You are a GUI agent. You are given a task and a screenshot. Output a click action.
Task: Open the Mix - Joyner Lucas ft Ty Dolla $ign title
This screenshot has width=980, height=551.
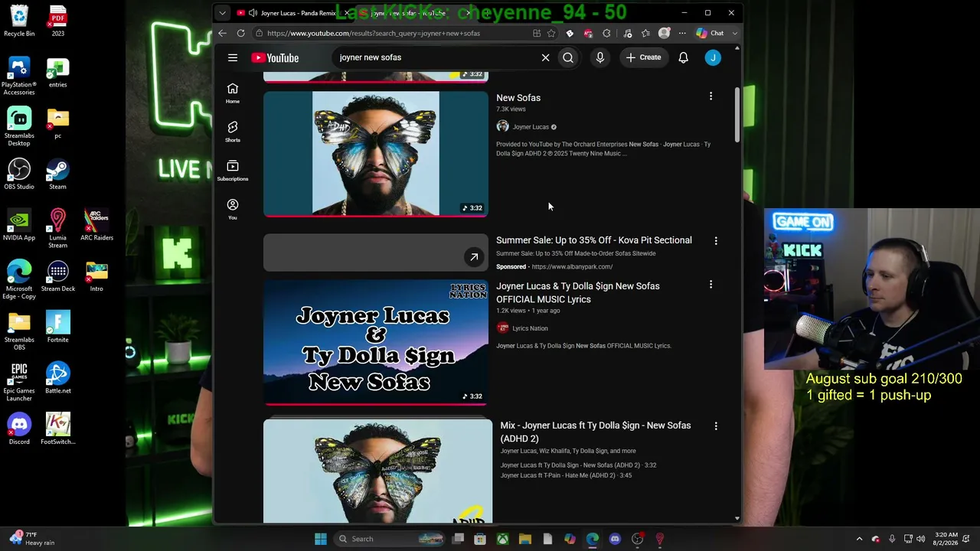click(x=596, y=432)
